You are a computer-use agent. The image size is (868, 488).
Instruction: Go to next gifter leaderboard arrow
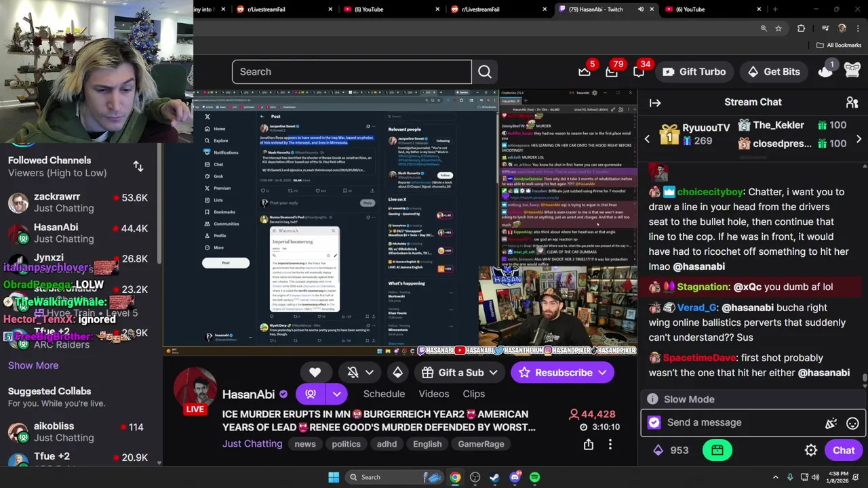[859, 139]
